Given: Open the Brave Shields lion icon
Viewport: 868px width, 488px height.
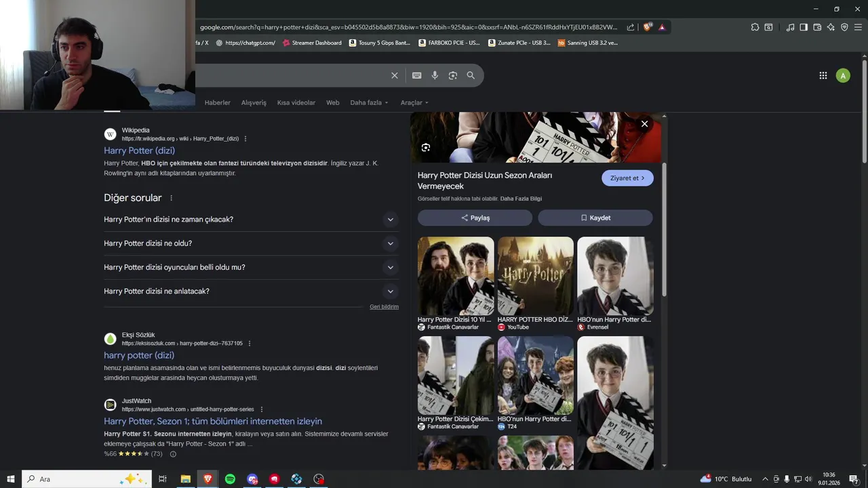Looking at the screenshot, I should pos(648,27).
